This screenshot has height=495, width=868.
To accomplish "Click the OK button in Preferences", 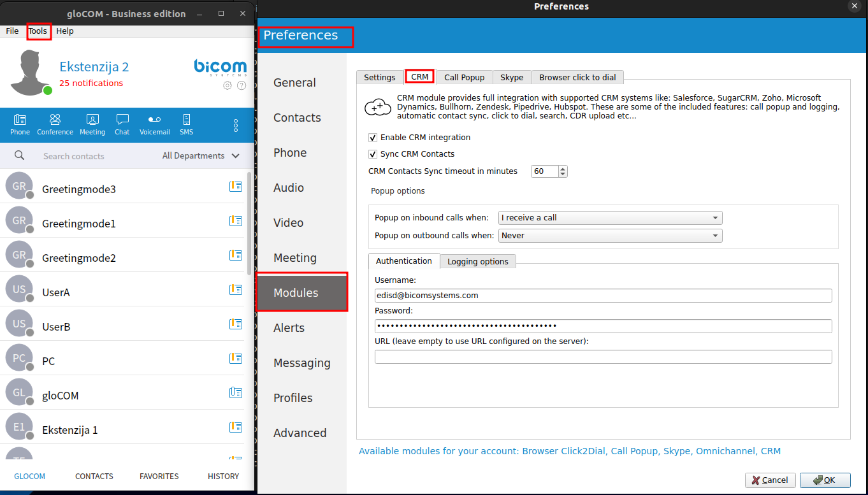I will pos(825,480).
